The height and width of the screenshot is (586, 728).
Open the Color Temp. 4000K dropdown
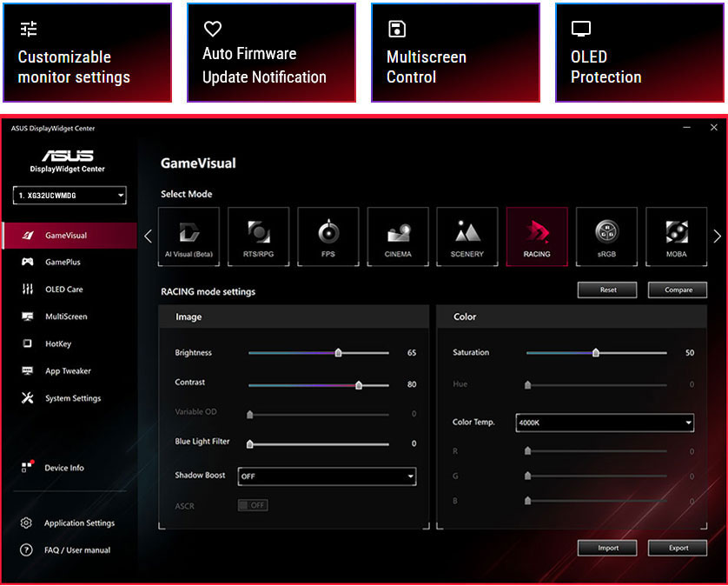coord(605,423)
